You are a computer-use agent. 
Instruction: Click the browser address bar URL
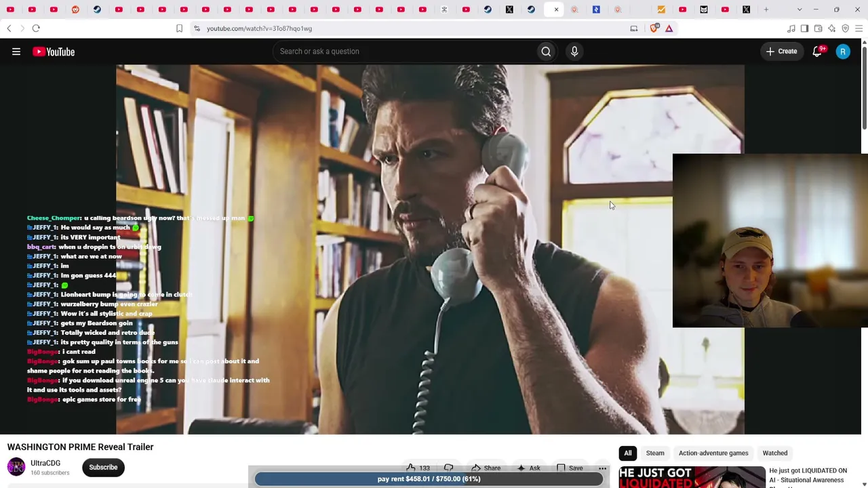click(259, 28)
